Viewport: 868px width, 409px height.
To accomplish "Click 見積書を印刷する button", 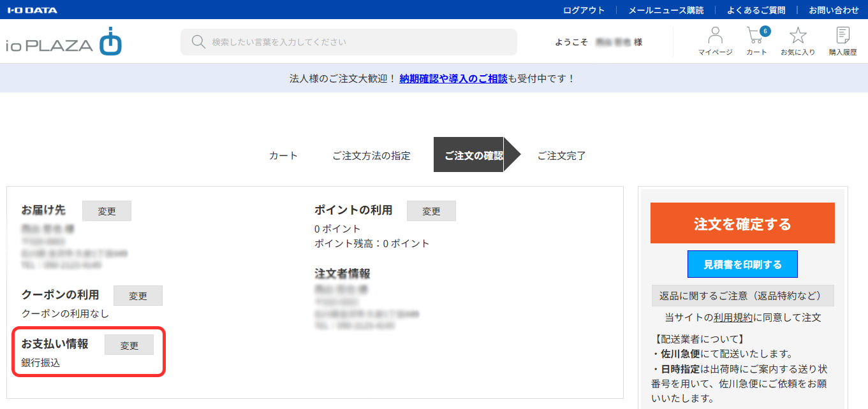I will click(742, 264).
